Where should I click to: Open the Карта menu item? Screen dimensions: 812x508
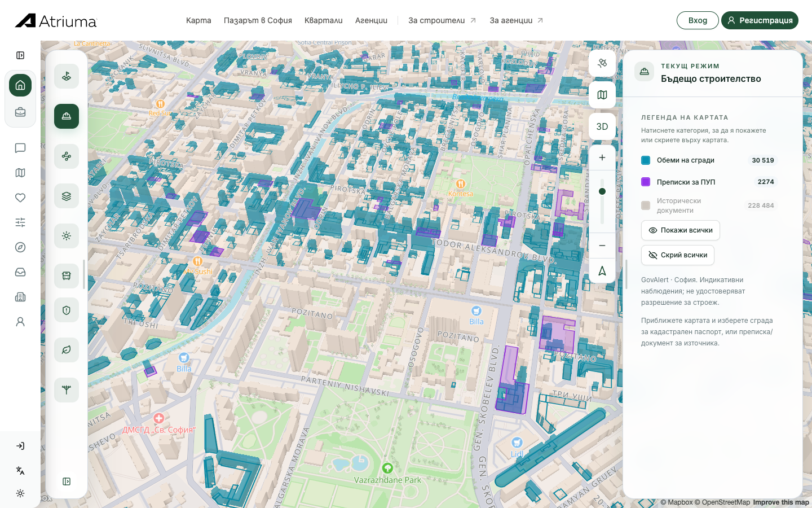click(198, 20)
